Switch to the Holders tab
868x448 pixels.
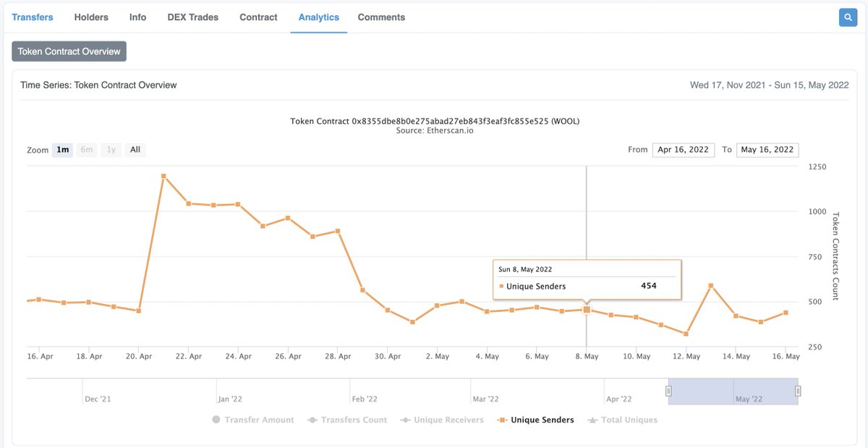pos(91,17)
